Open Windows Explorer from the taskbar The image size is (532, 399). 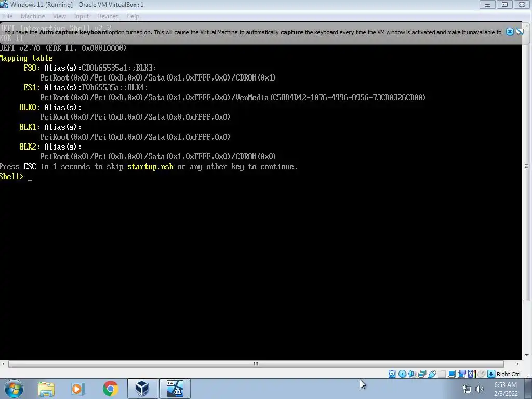click(x=46, y=389)
